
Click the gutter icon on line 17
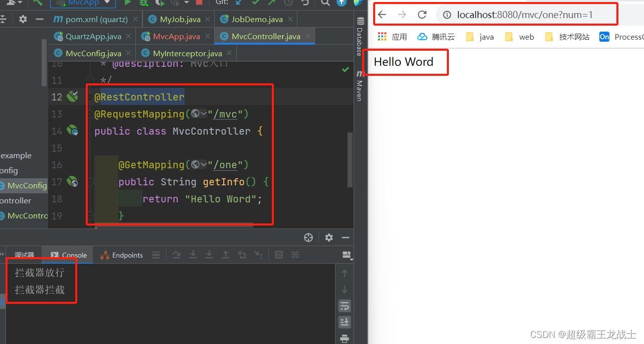pyautogui.click(x=73, y=182)
